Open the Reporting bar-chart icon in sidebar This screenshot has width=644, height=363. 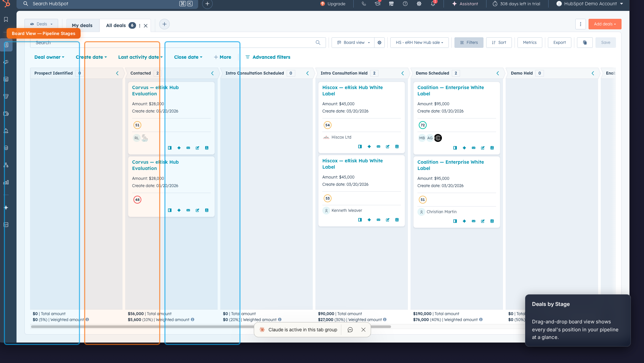[6, 182]
